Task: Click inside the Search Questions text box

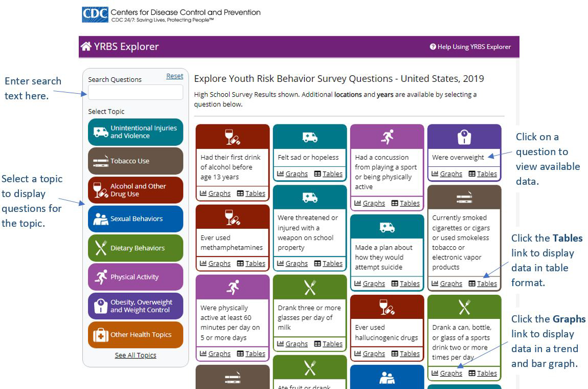Action: tap(135, 92)
